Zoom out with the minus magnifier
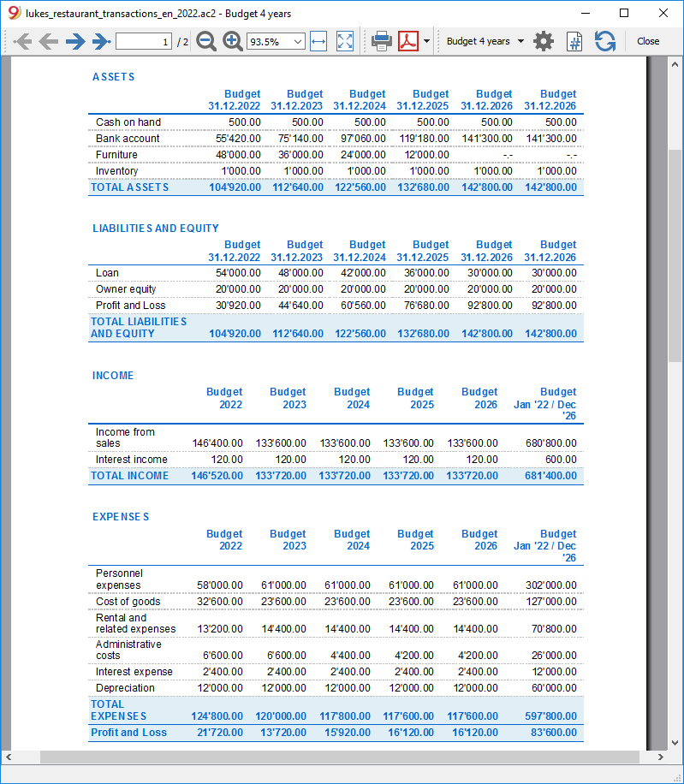The width and height of the screenshot is (684, 784). tap(206, 41)
